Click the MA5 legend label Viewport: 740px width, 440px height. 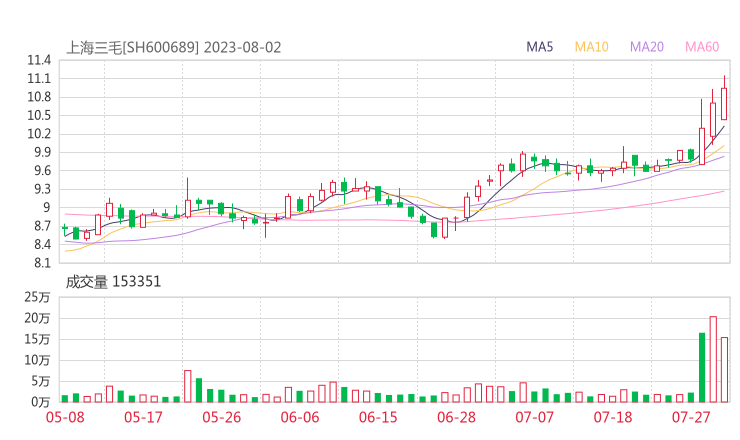(539, 47)
